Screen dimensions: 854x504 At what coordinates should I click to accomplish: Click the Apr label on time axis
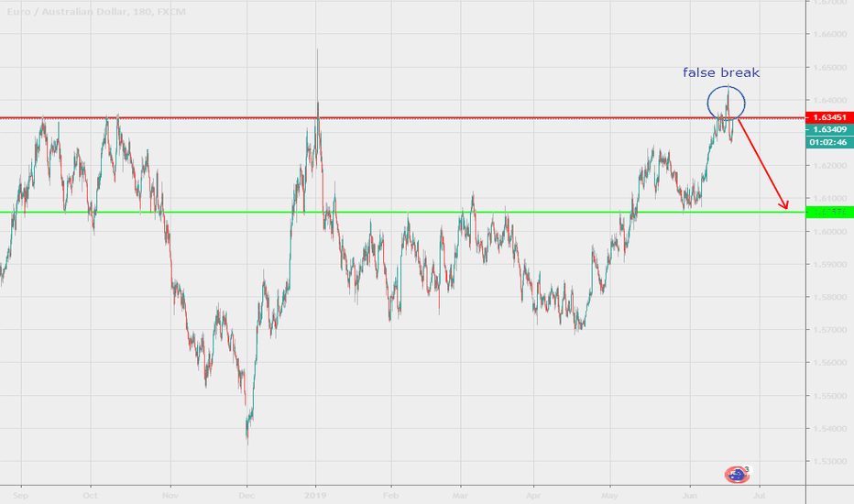click(533, 495)
